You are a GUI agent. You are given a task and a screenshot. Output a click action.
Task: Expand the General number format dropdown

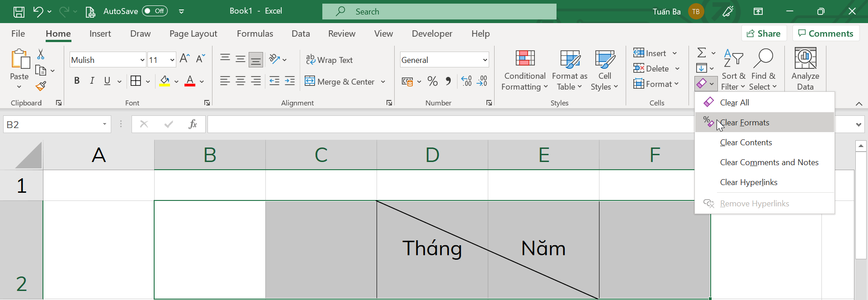point(485,60)
